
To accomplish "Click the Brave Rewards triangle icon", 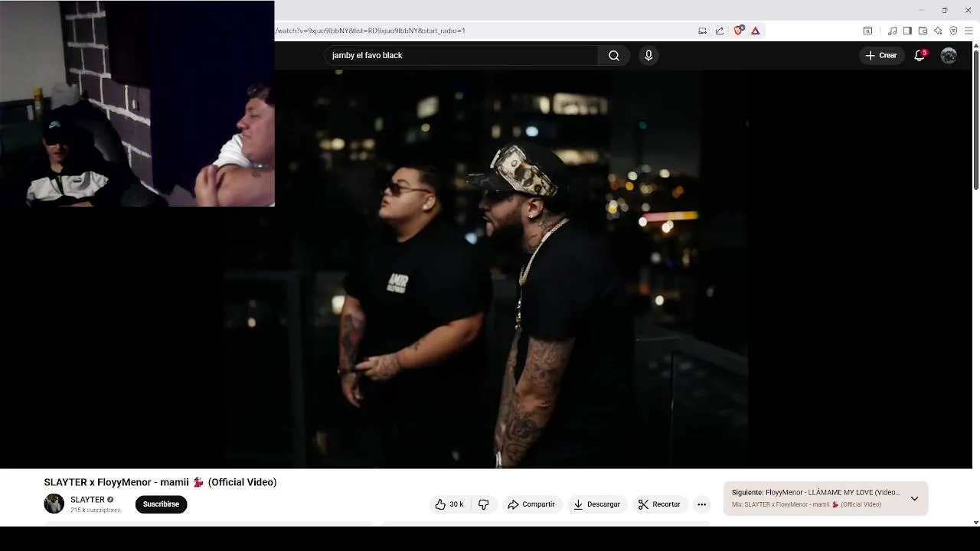I will click(755, 31).
